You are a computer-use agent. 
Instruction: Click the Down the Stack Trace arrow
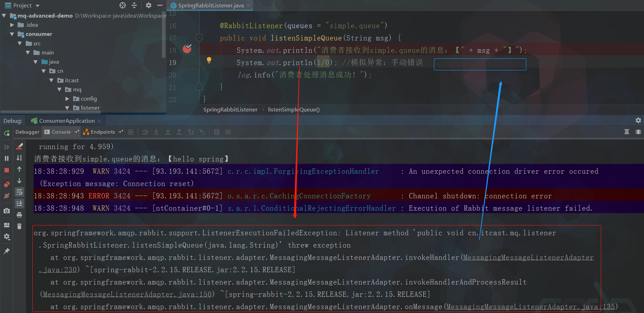click(x=19, y=181)
